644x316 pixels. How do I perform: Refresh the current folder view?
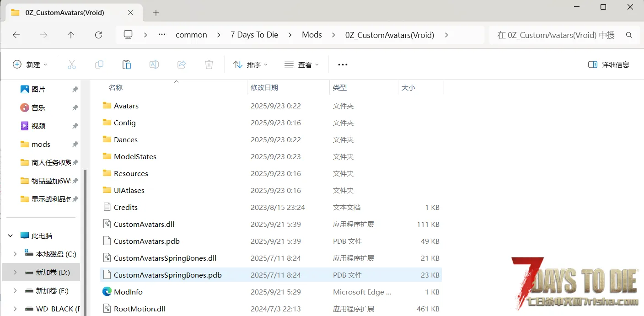click(x=98, y=35)
